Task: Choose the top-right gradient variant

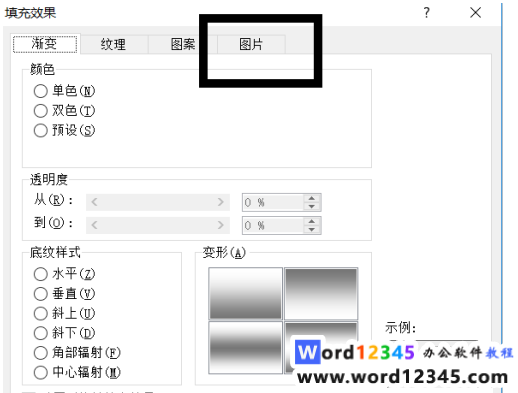Action: 321,294
